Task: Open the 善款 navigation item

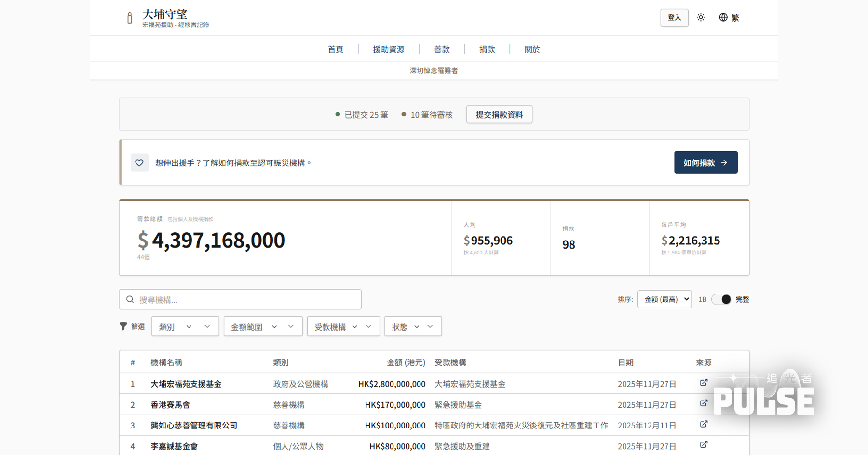Action: (x=442, y=49)
